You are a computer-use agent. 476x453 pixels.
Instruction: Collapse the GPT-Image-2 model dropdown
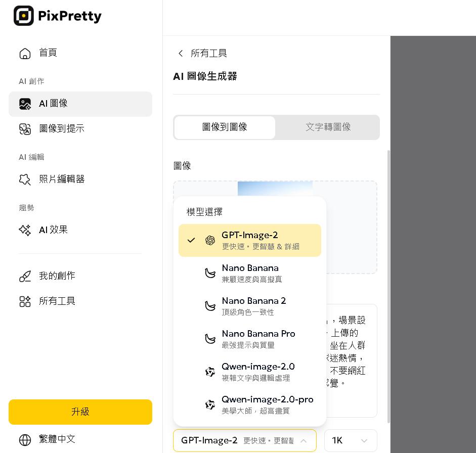pos(245,440)
